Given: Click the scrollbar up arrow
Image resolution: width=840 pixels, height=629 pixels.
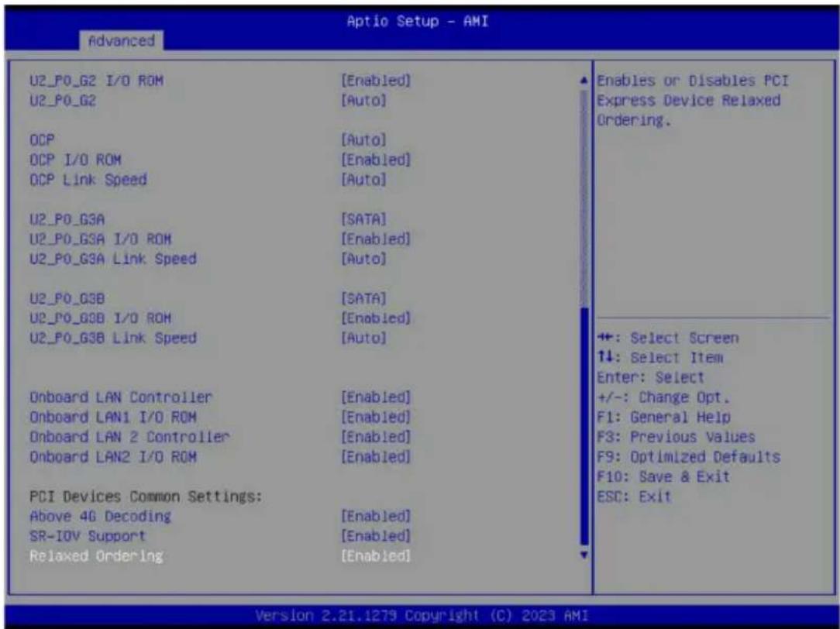Looking at the screenshot, I should [x=584, y=81].
